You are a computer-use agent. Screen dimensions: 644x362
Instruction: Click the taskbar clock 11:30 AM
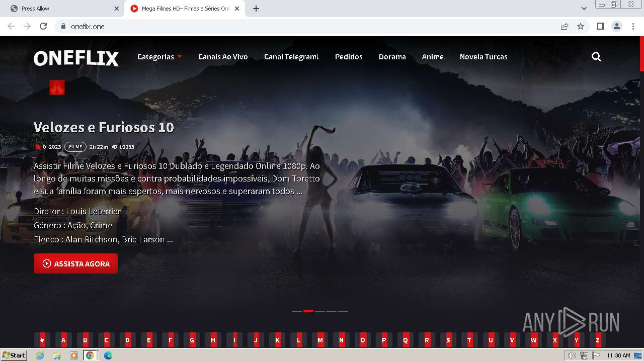coord(618,355)
